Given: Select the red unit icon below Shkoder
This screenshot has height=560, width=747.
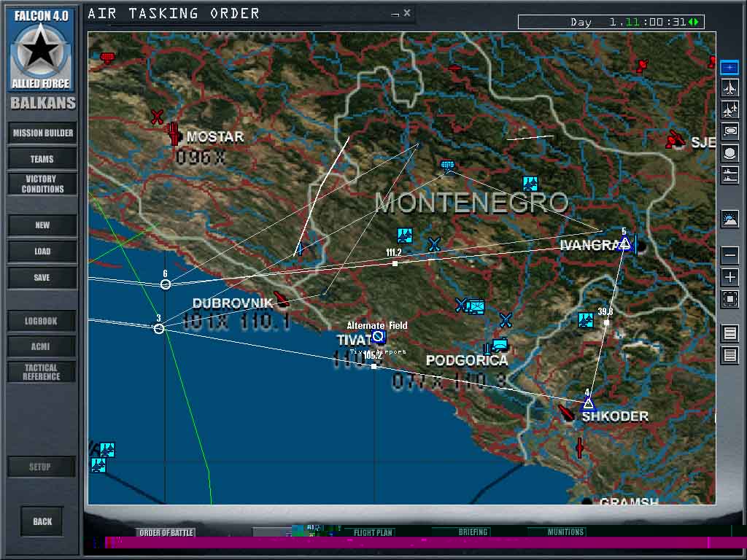Looking at the screenshot, I should click(579, 448).
